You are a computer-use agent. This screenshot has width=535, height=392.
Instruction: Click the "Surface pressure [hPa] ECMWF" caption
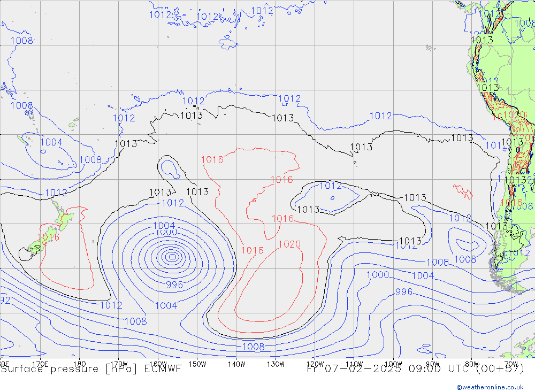click(x=91, y=369)
